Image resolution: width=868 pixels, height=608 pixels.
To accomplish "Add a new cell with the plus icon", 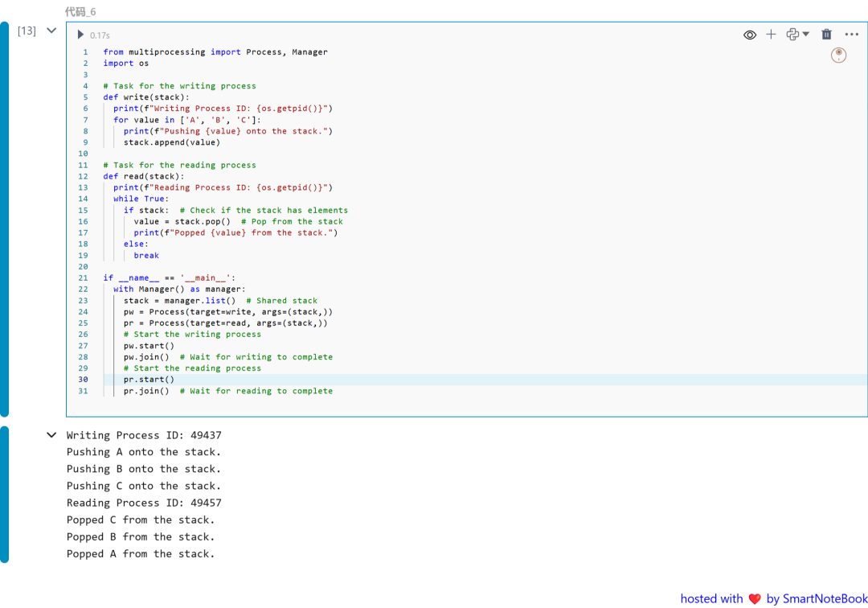I will coord(771,35).
